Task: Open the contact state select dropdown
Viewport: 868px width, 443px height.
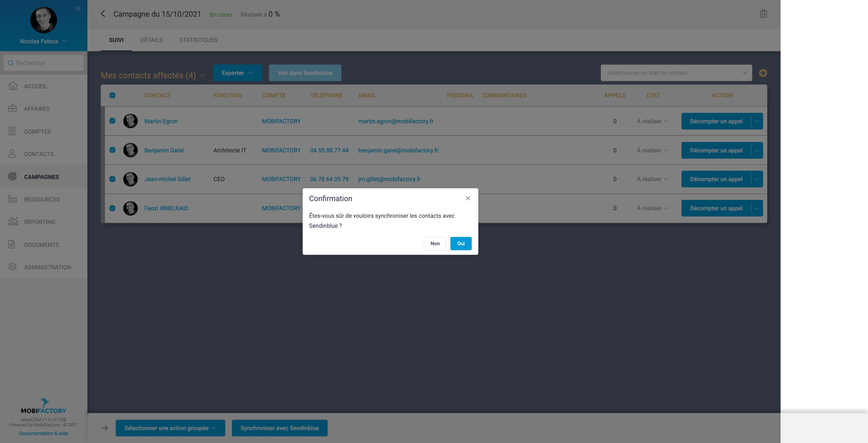Action: pyautogui.click(x=676, y=73)
